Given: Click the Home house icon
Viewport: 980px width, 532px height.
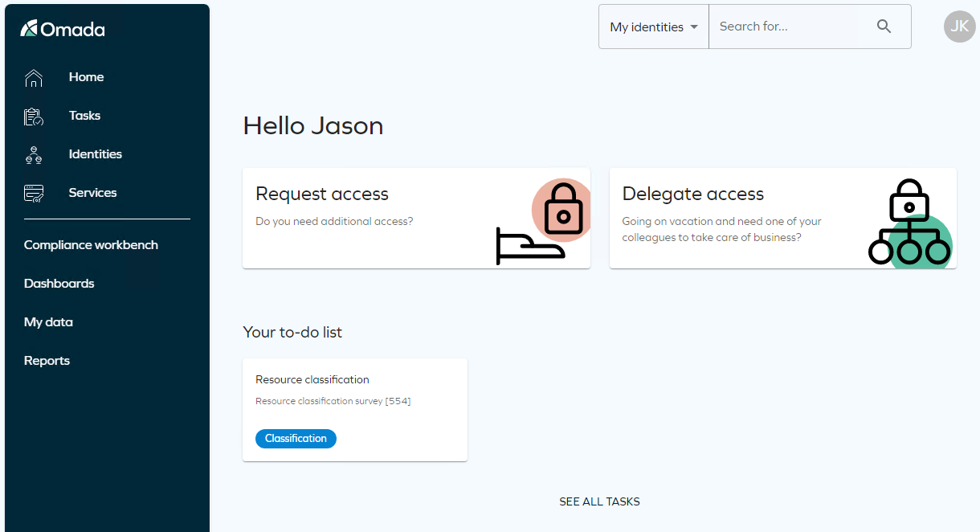Looking at the screenshot, I should click(x=34, y=78).
